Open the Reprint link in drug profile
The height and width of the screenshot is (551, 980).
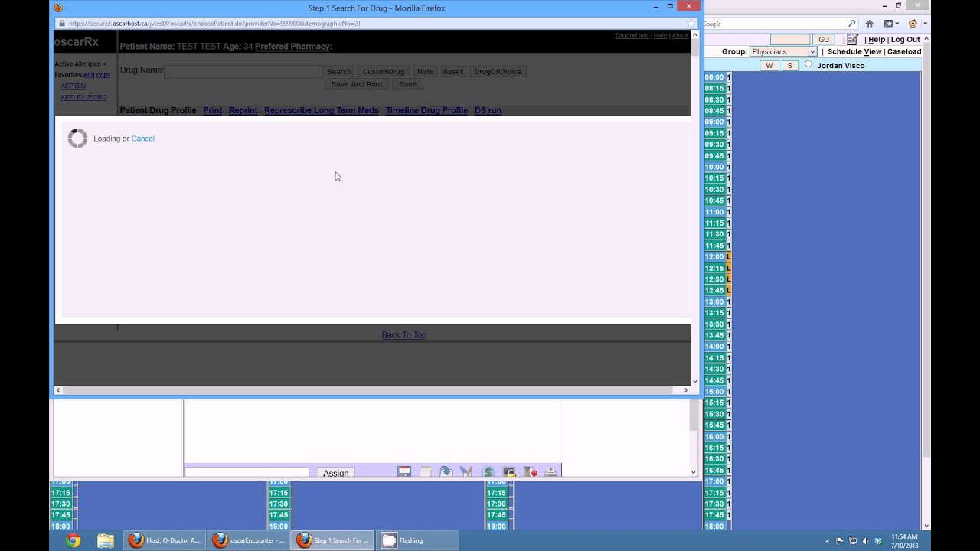(x=243, y=110)
